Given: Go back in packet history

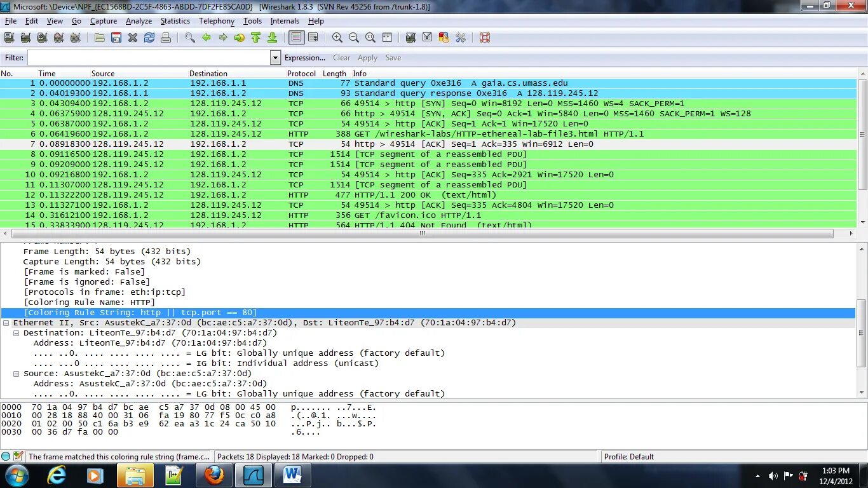Looking at the screenshot, I should (x=207, y=38).
